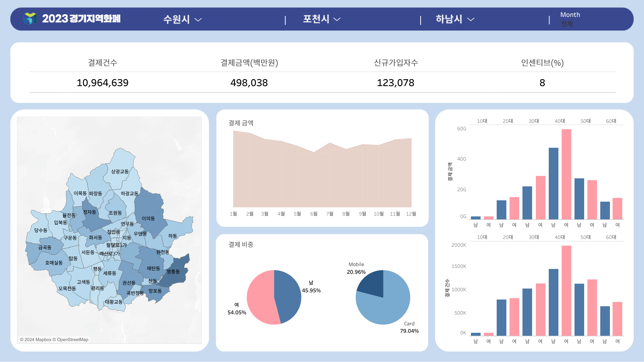Screen dimensions: 644x362
Task: Select the Mobile slice in payment pie
Action: [x=372, y=283]
